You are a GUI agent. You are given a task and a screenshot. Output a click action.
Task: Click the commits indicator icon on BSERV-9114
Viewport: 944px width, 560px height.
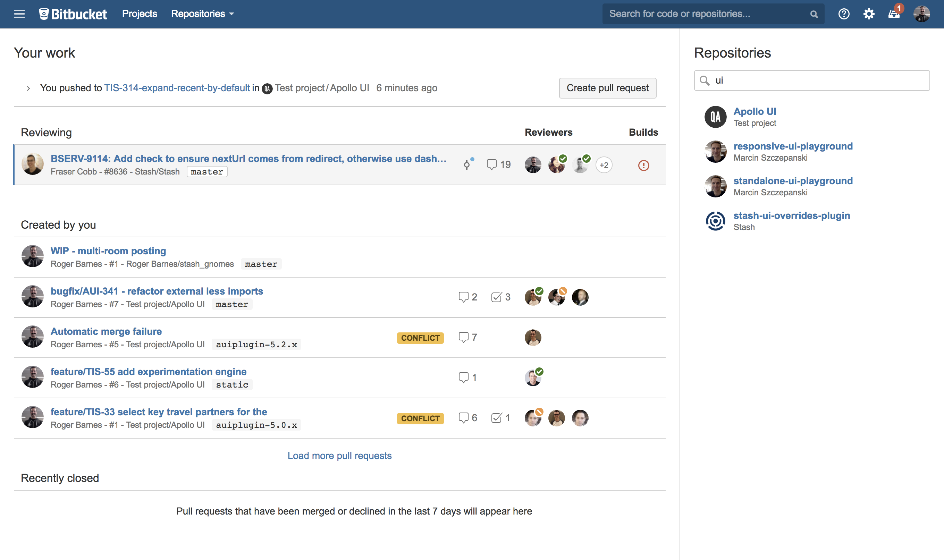pyautogui.click(x=468, y=164)
